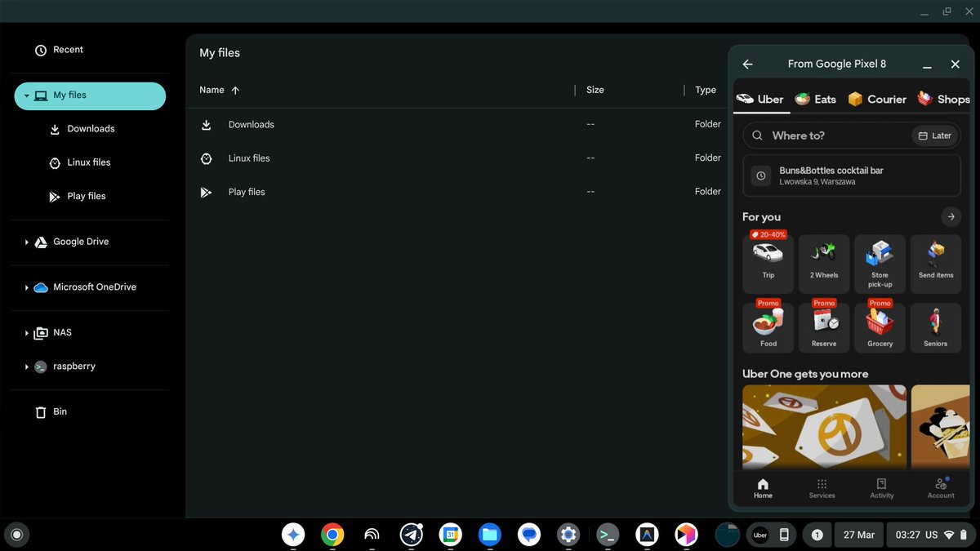Go to Uber Activity bottom tab
This screenshot has width=980, height=551.
pyautogui.click(x=881, y=488)
